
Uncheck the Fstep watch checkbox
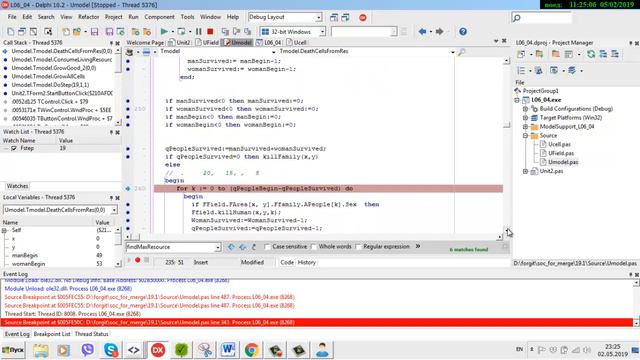pos(14,148)
